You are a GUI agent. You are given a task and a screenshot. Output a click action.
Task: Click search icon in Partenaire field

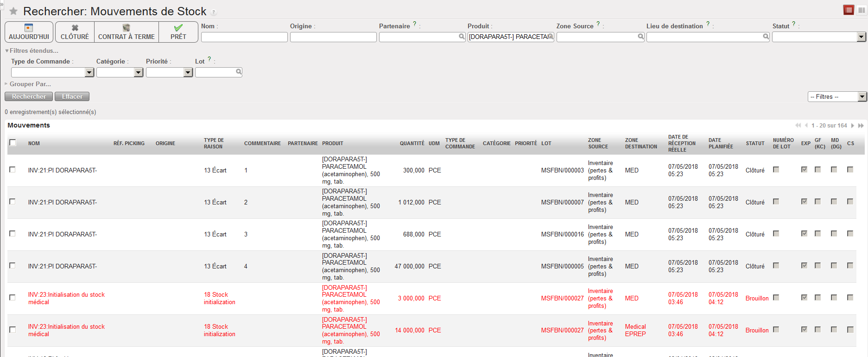(462, 37)
